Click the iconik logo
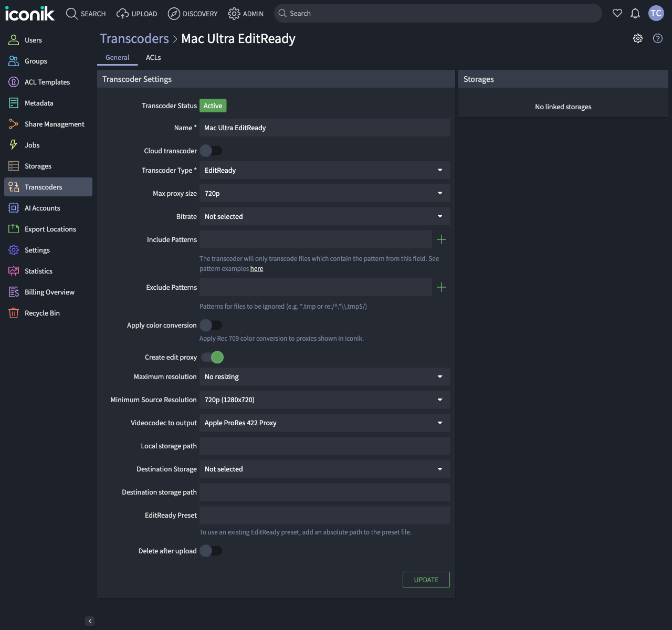 point(30,14)
